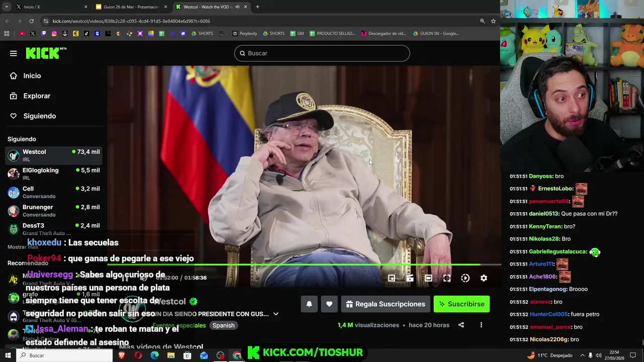Toggle notifications bell for Westcol
Screen dimensions: 644x362
(309, 304)
